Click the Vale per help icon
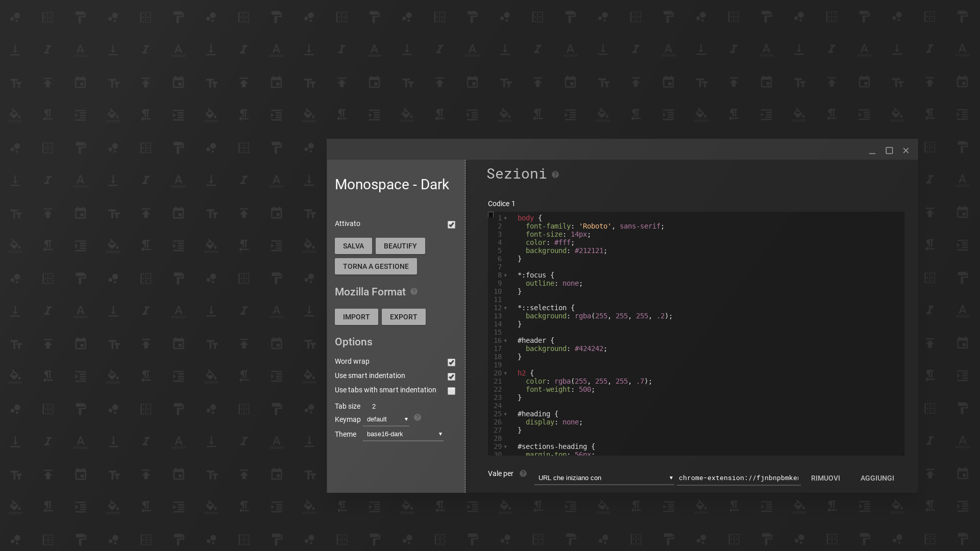 (x=523, y=473)
